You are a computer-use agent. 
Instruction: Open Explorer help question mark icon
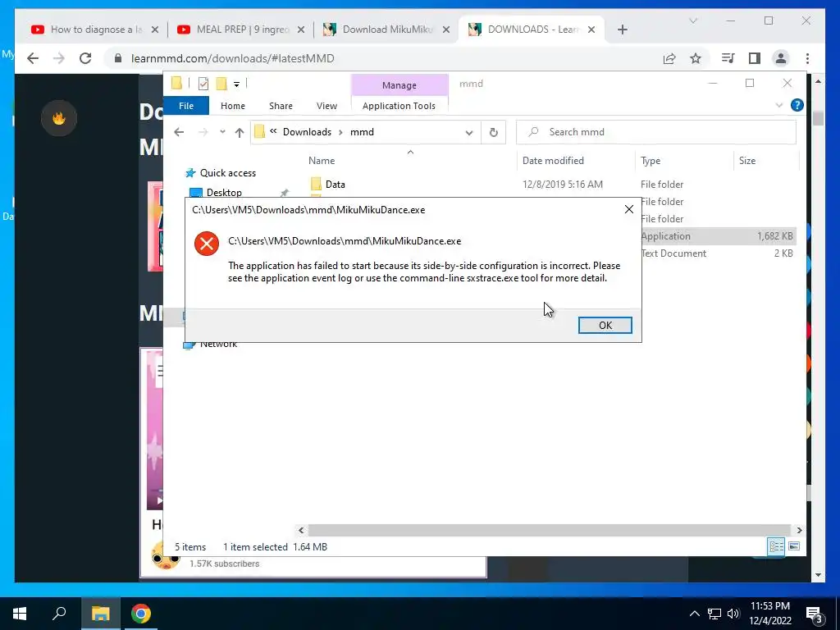pos(797,106)
